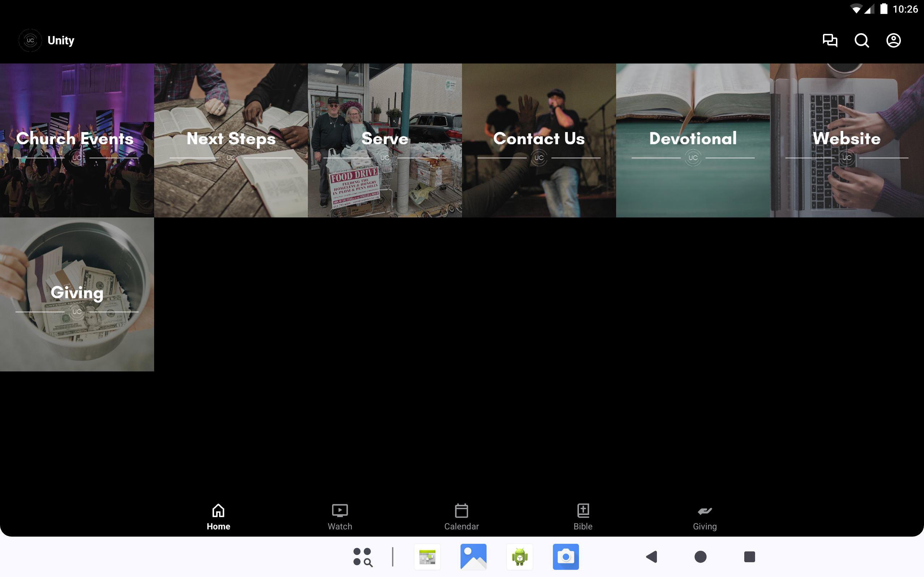Click the search magnifier icon

(x=862, y=40)
